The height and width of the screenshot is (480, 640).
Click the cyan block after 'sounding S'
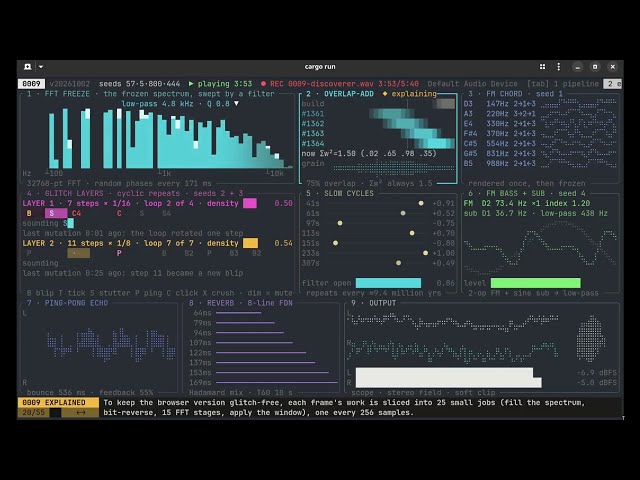tap(71, 223)
